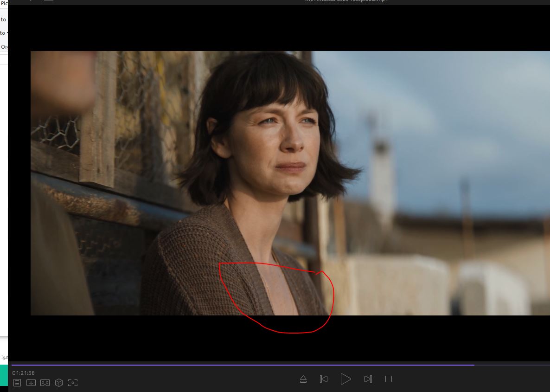The width and height of the screenshot is (550, 392).
Task: Click the 'Or' item in background window
Action: coord(4,47)
